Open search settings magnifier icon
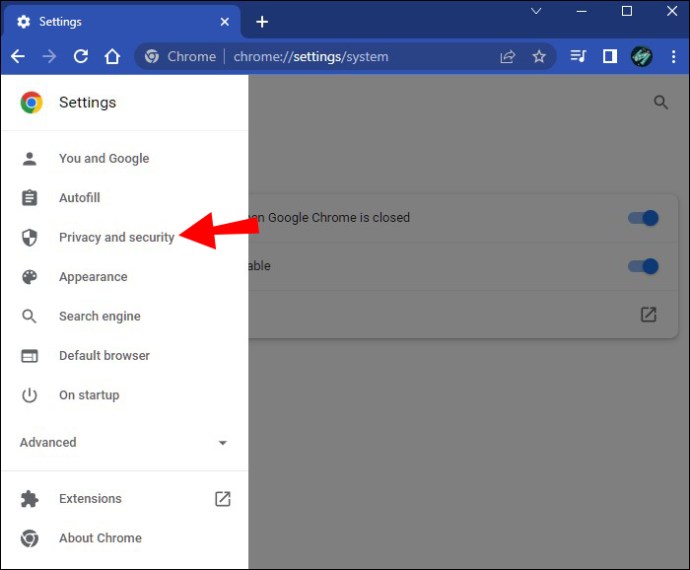 [x=661, y=103]
